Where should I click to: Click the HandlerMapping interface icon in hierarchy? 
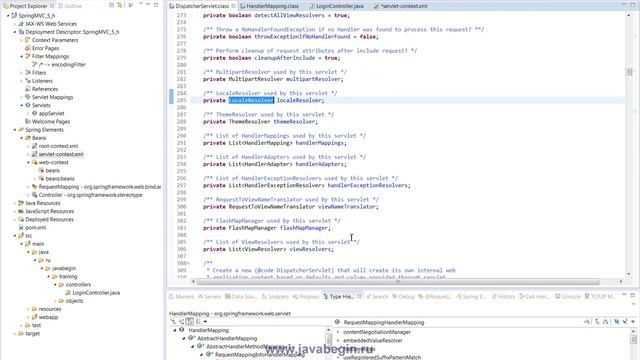(x=182, y=330)
